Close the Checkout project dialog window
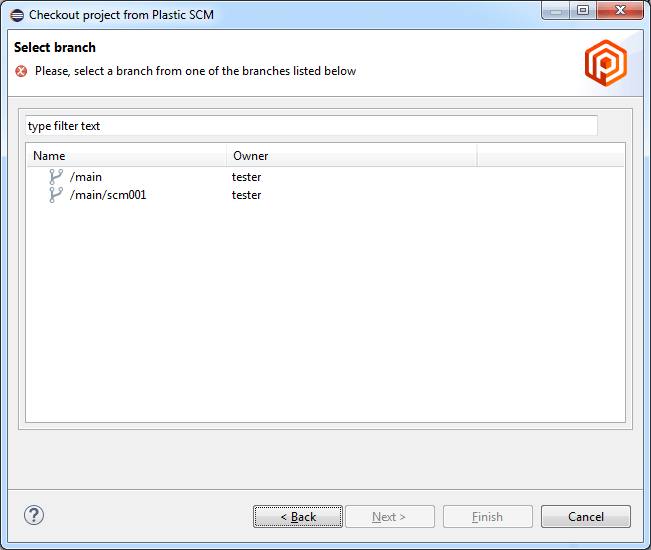651x550 pixels. click(x=620, y=10)
